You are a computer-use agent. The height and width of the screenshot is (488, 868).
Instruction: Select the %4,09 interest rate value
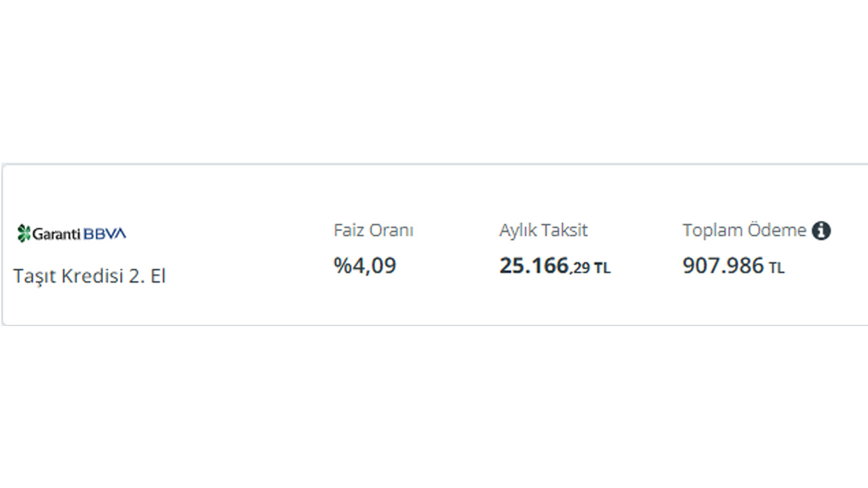click(365, 266)
